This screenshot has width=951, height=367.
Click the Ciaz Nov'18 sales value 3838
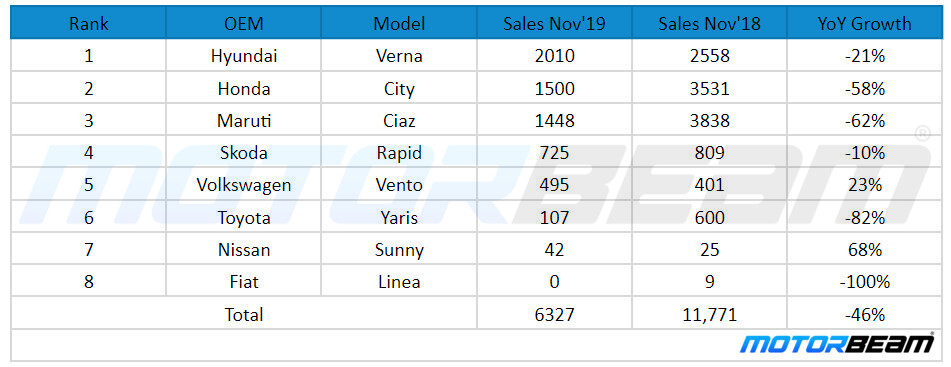(x=710, y=121)
